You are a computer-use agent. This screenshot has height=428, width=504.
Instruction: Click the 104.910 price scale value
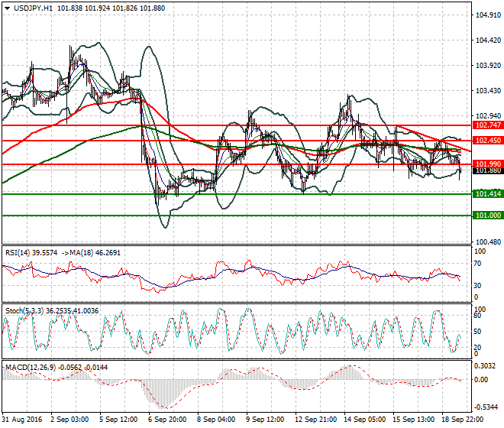point(488,15)
